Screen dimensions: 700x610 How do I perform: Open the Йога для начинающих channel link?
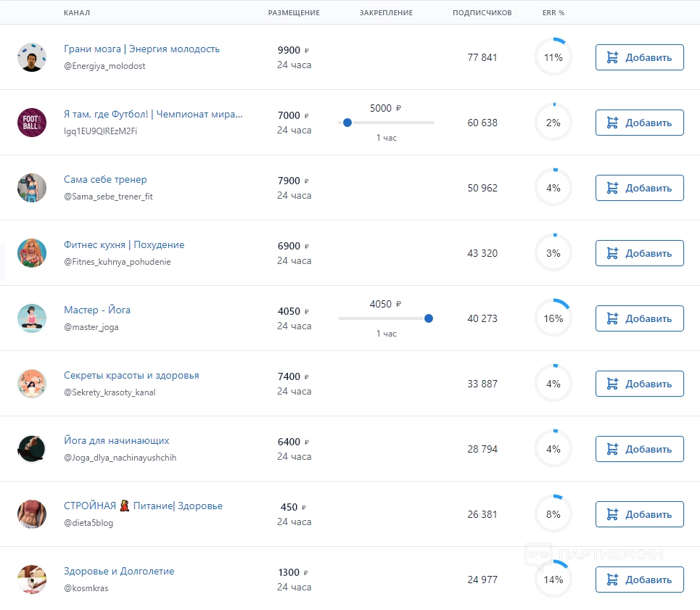tap(117, 441)
